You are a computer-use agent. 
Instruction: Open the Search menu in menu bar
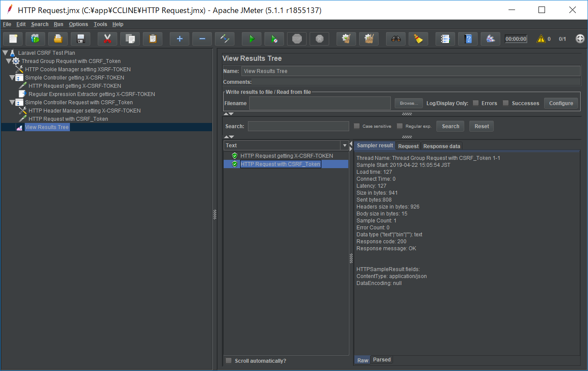[x=40, y=24]
